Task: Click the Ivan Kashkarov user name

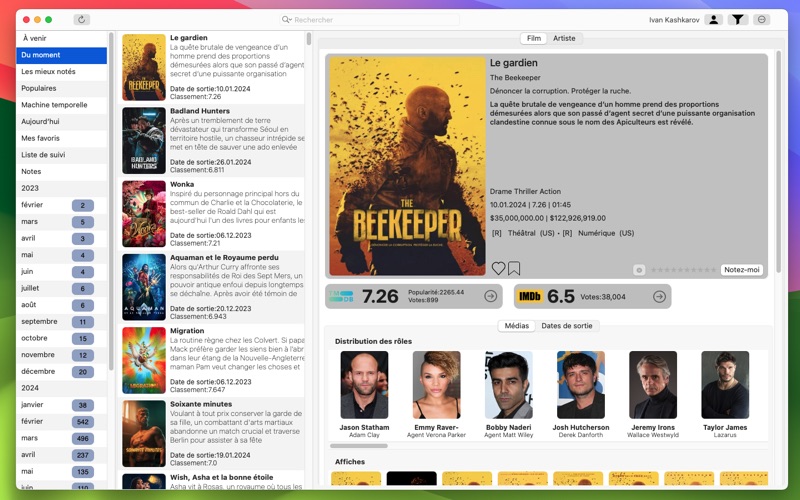Action: pos(674,20)
